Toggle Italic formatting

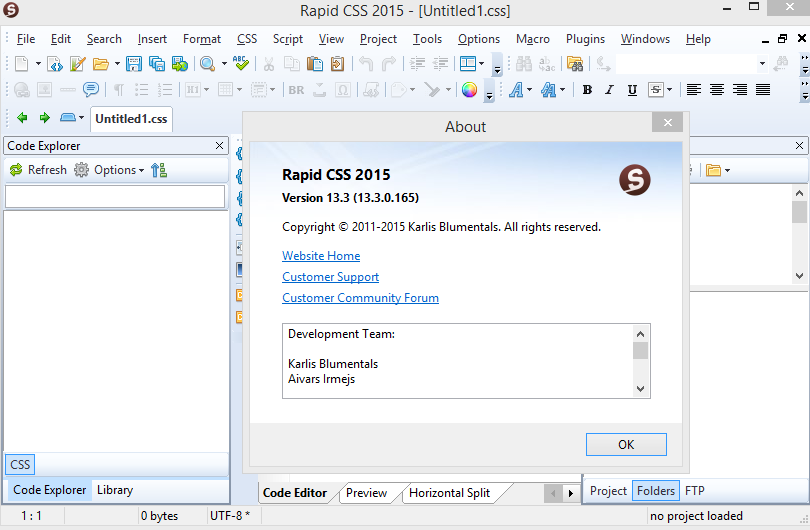click(610, 90)
